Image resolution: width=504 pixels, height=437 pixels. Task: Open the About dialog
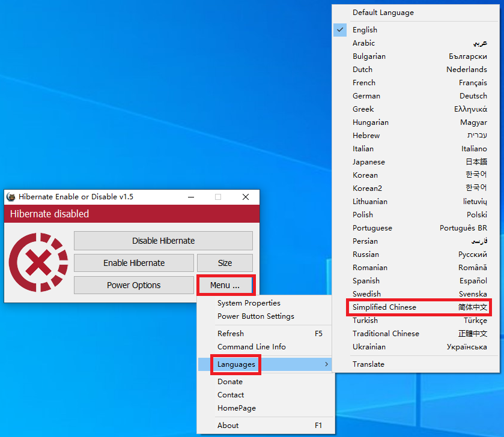[228, 425]
